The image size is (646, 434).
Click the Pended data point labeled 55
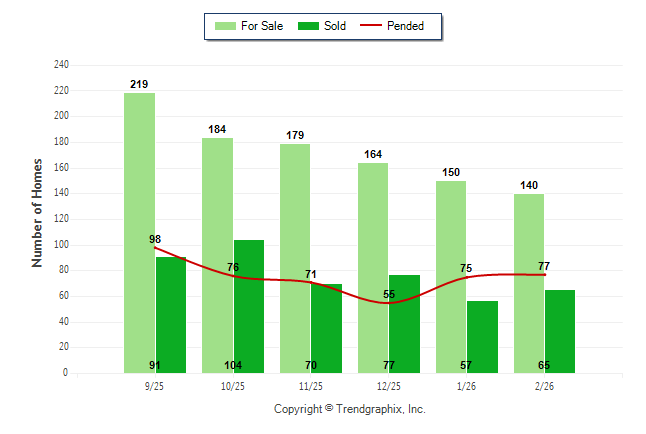point(389,302)
